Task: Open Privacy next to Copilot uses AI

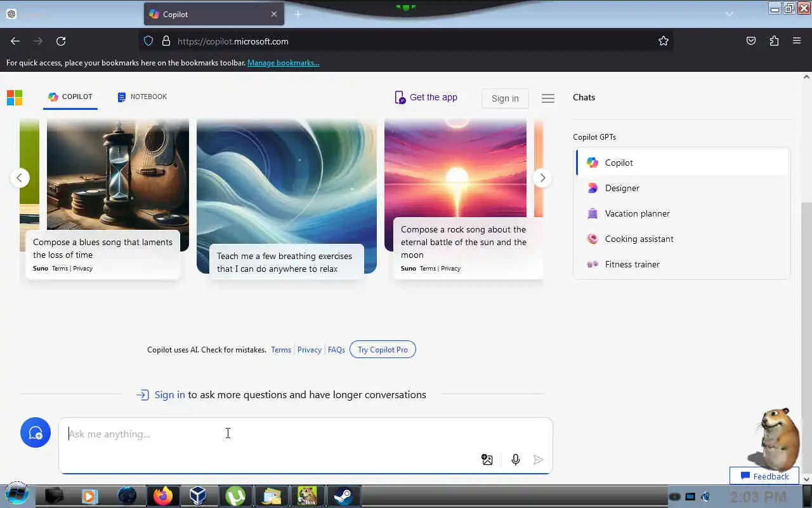Action: click(x=310, y=350)
